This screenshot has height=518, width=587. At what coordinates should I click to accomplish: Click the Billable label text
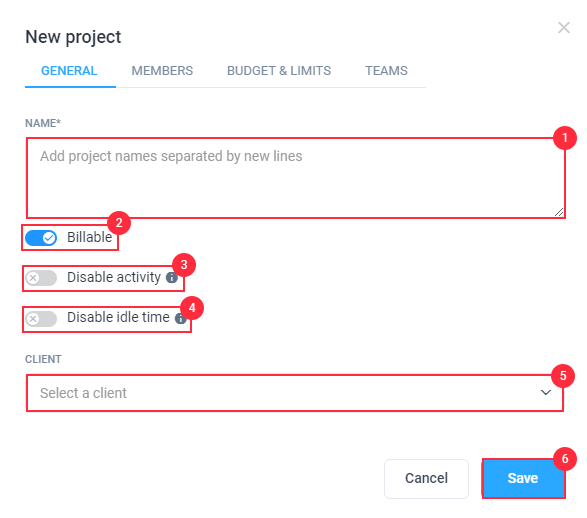tap(89, 237)
